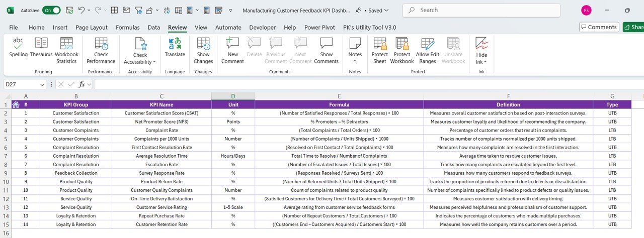
Task: Expand the formula bar fx dropdown arrow
Action: click(89, 84)
